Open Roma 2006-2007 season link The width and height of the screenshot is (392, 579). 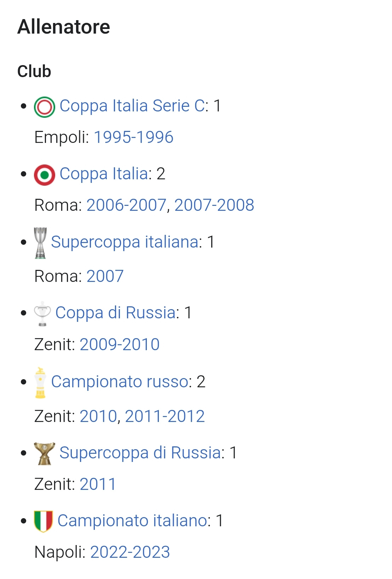pyautogui.click(x=126, y=205)
